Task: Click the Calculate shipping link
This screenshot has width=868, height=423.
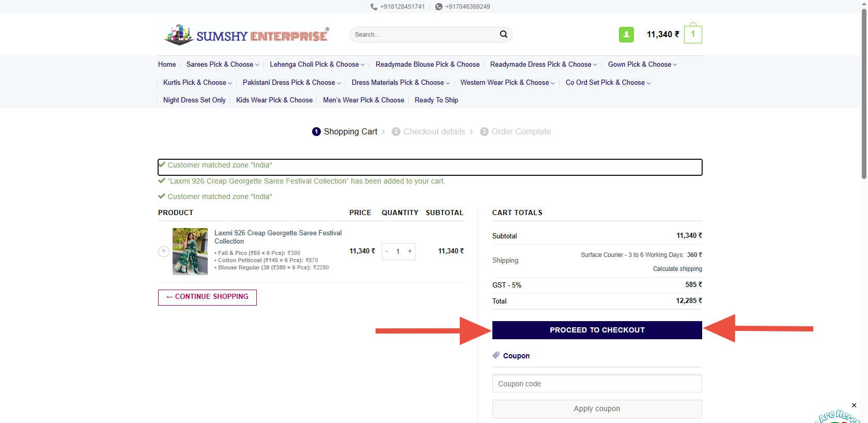Action: tap(677, 269)
